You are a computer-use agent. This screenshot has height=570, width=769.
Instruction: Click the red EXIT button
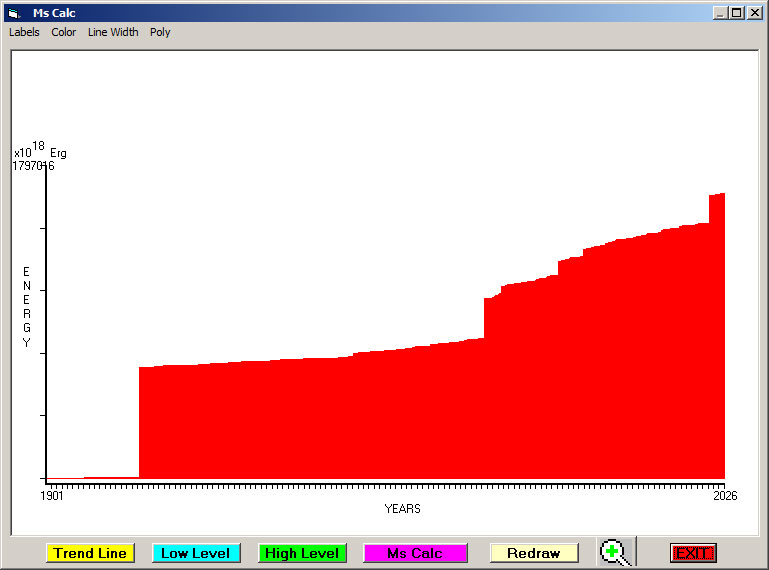(692, 553)
